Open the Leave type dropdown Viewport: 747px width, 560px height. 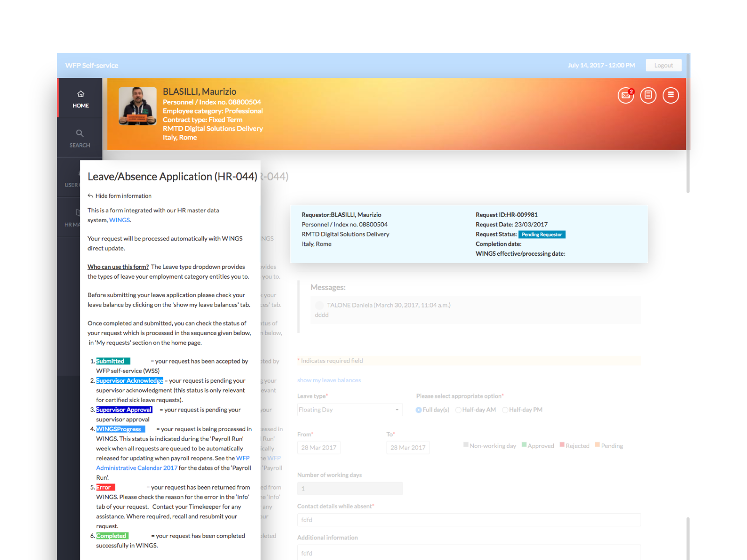click(349, 410)
